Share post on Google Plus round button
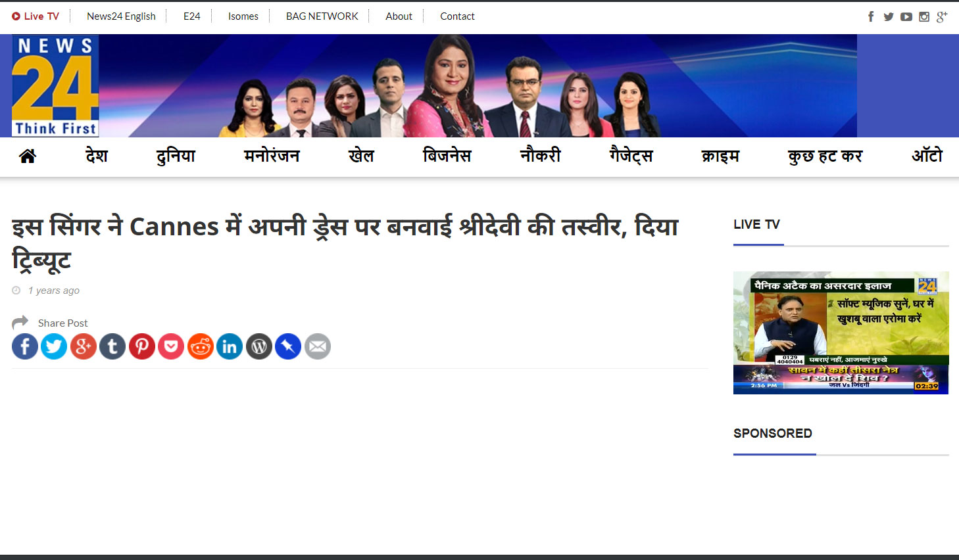Screen dimensions: 959x560 pyautogui.click(x=84, y=346)
